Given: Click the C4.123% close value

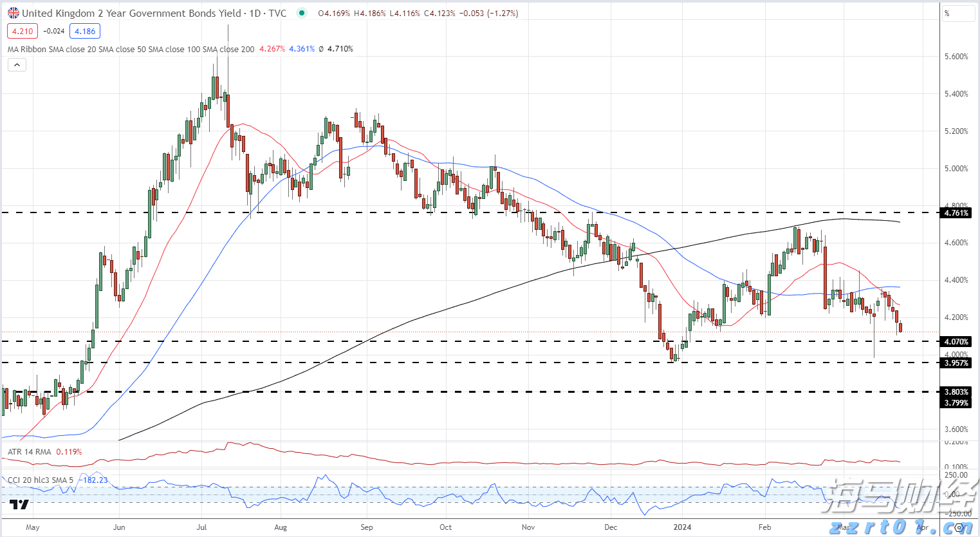Looking at the screenshot, I should [439, 13].
